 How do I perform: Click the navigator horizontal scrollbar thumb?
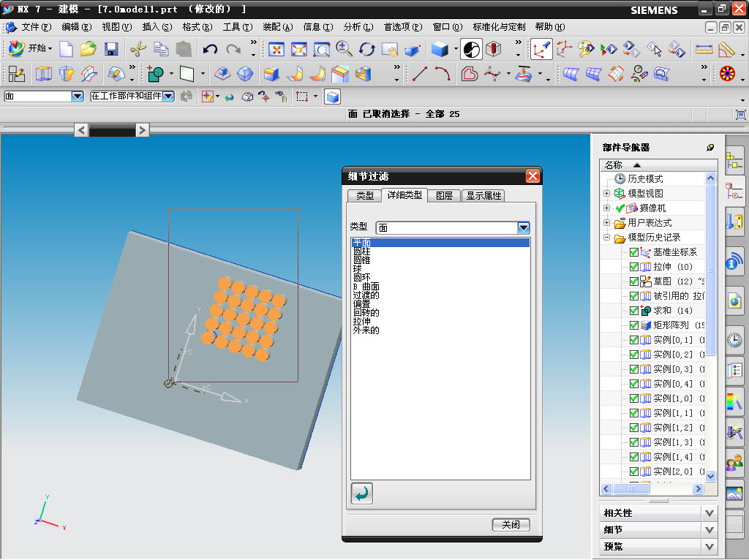(631, 488)
